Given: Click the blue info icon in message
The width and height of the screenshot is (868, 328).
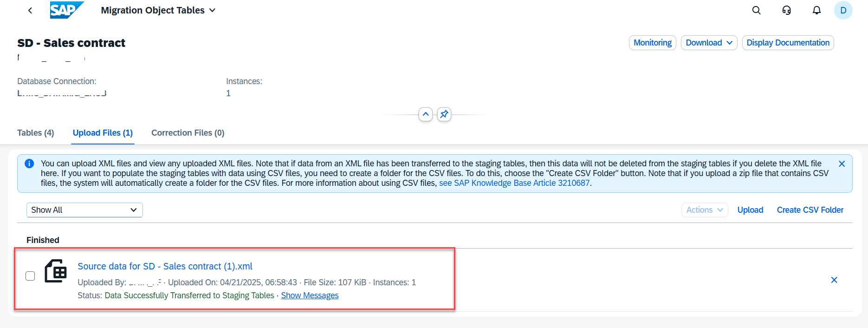Looking at the screenshot, I should pyautogui.click(x=29, y=164).
